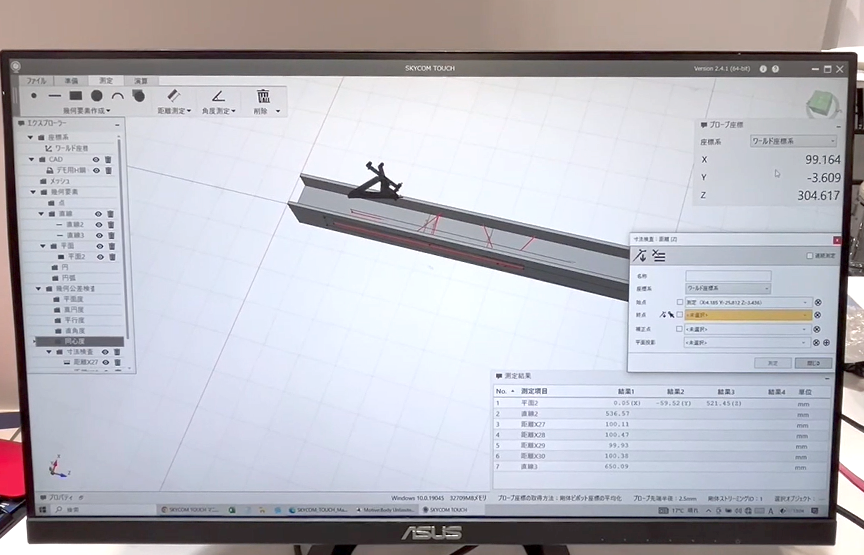Click the 名称 input field

click(728, 276)
